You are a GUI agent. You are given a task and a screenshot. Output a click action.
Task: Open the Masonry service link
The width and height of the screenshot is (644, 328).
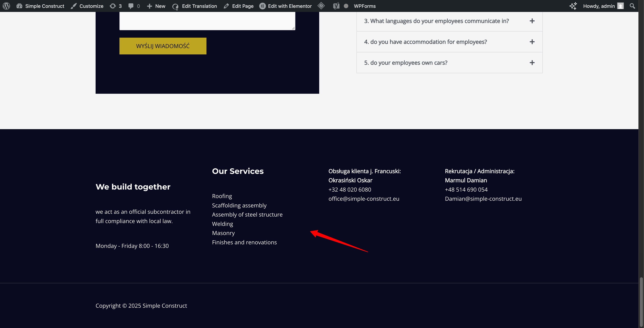223,233
